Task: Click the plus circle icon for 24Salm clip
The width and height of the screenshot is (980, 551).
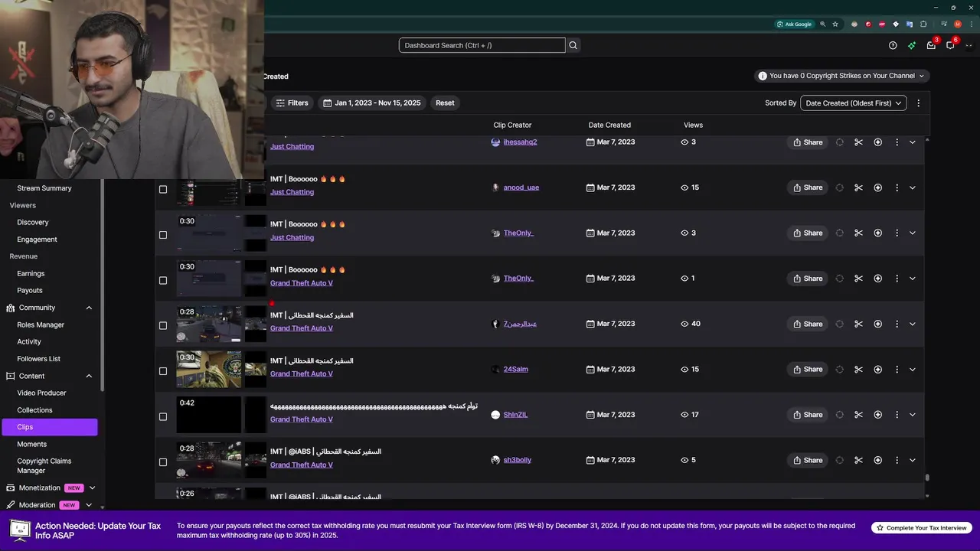Action: pyautogui.click(x=878, y=370)
